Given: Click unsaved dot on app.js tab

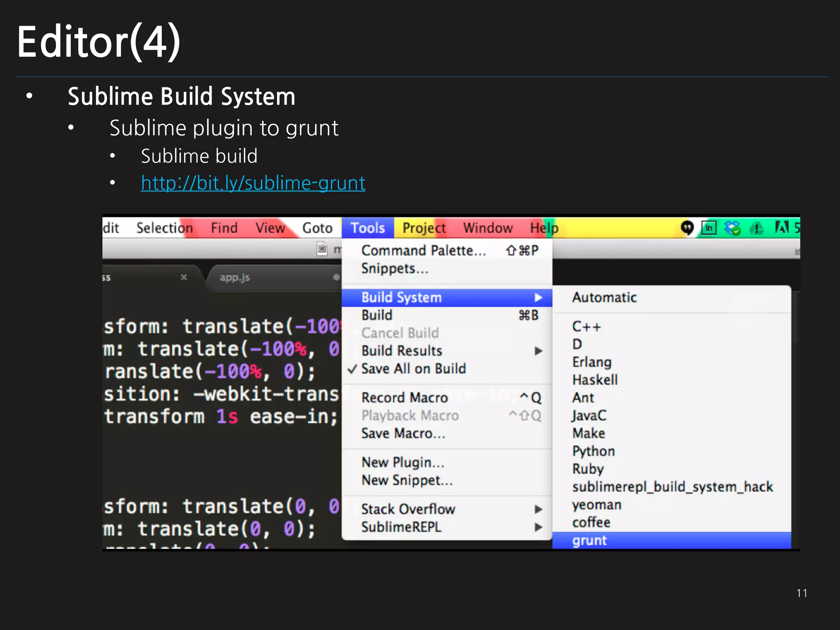Looking at the screenshot, I should point(336,277).
